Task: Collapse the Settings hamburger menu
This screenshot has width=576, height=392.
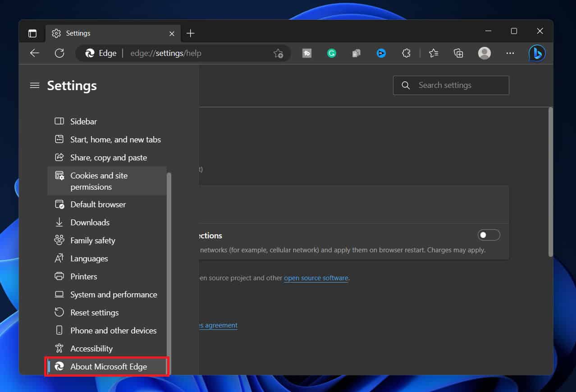Action: click(x=35, y=86)
